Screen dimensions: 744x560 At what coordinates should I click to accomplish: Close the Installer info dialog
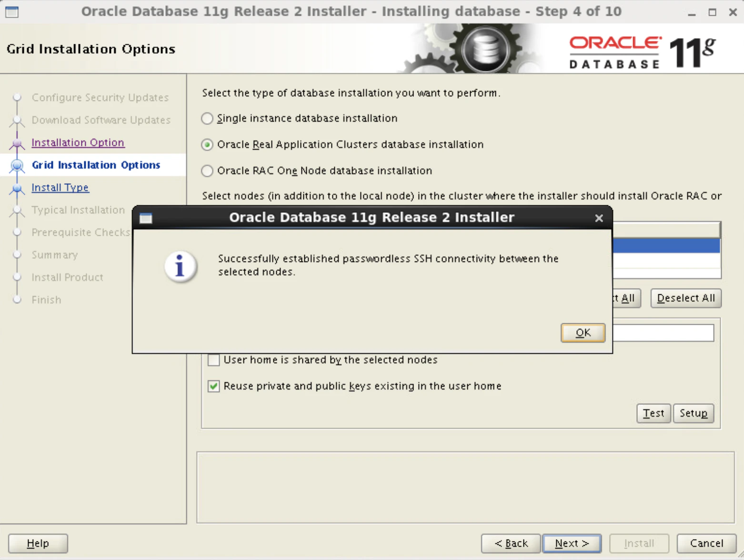[x=599, y=218]
